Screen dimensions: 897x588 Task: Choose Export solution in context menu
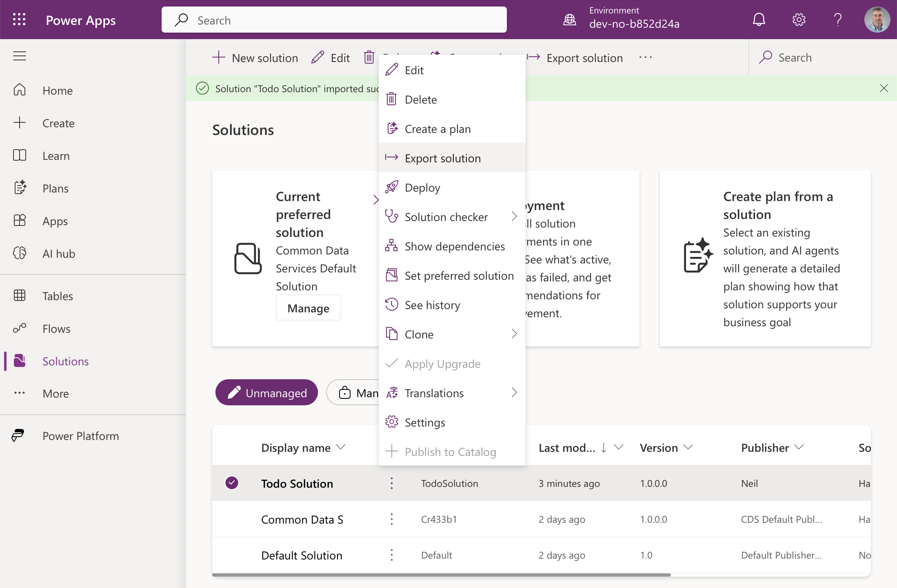[452, 158]
